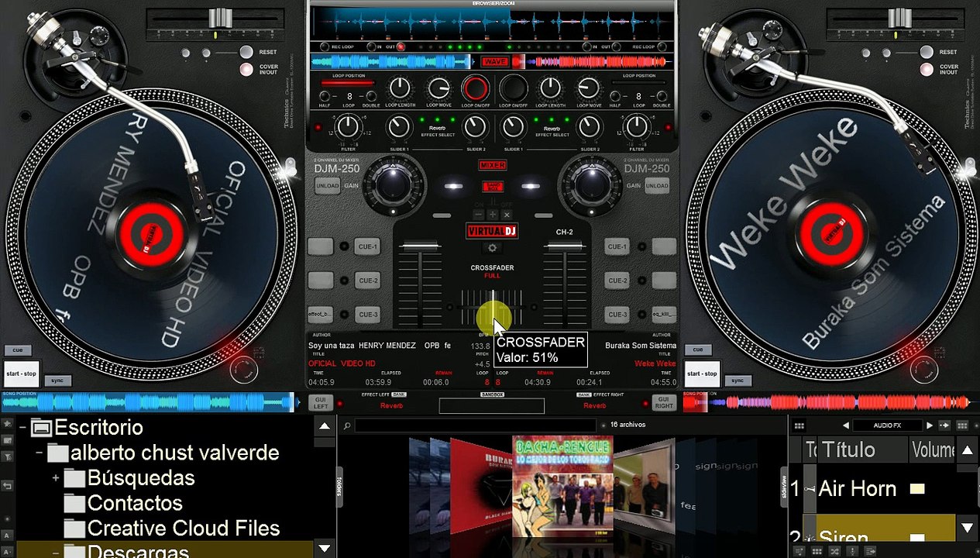
Task: Switch to next AUDIO FX bank arrow
Action: (929, 425)
